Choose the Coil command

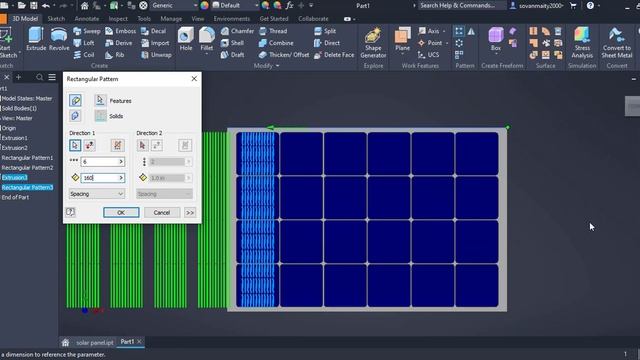click(x=84, y=55)
